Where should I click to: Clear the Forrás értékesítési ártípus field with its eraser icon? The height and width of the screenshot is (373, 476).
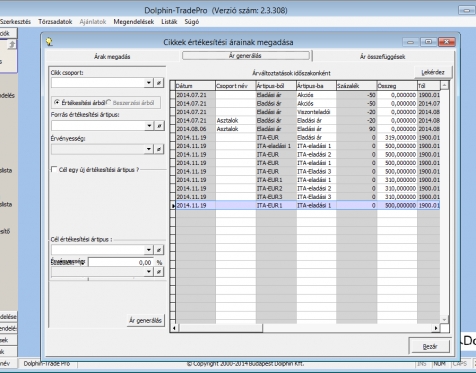coord(159,126)
